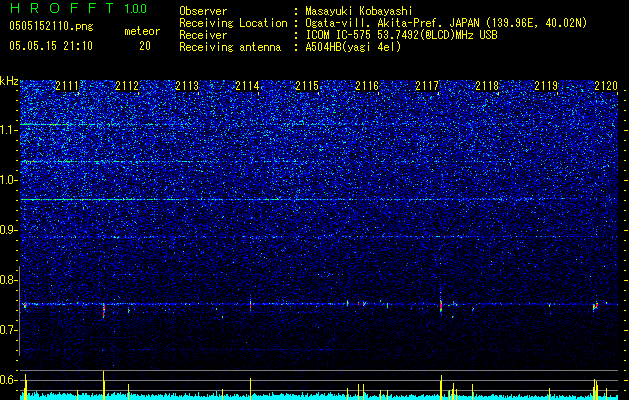The height and width of the screenshot is (400, 629).
Task: Select observer name Masayuki Kobayashi
Action: (x=359, y=11)
